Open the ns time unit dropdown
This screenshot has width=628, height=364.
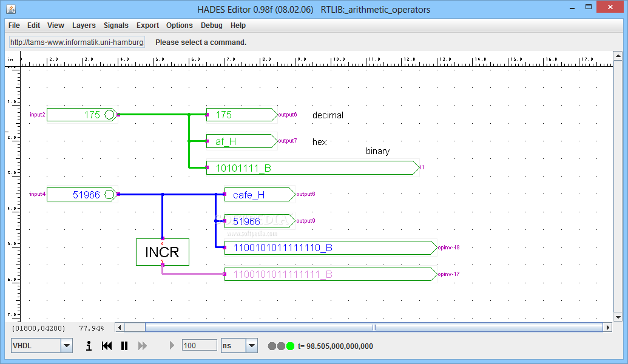coord(252,346)
